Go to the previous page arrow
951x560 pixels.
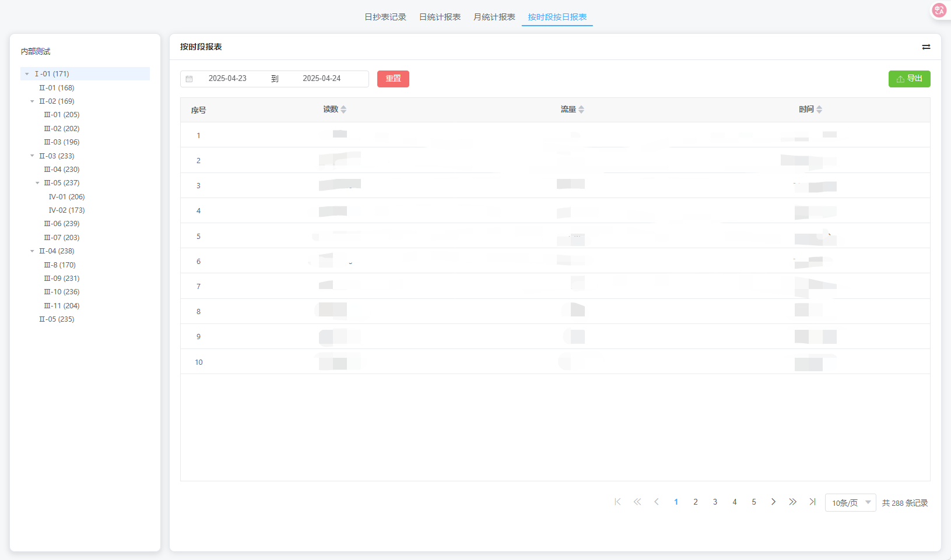pyautogui.click(x=657, y=502)
